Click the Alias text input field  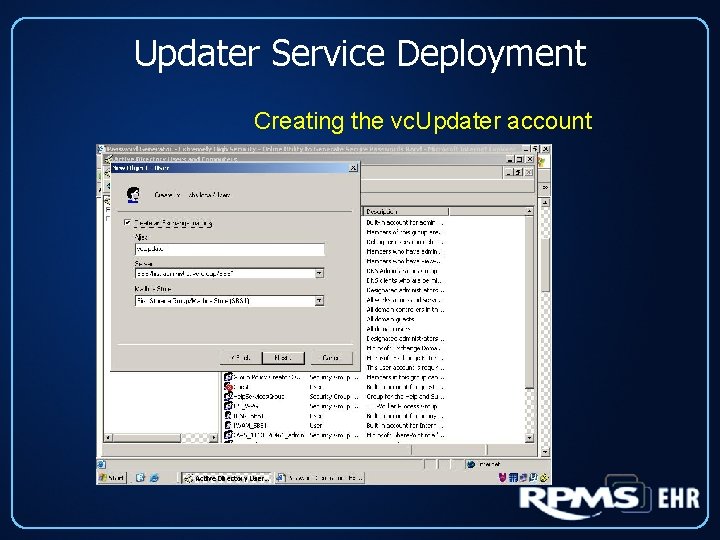point(230,249)
